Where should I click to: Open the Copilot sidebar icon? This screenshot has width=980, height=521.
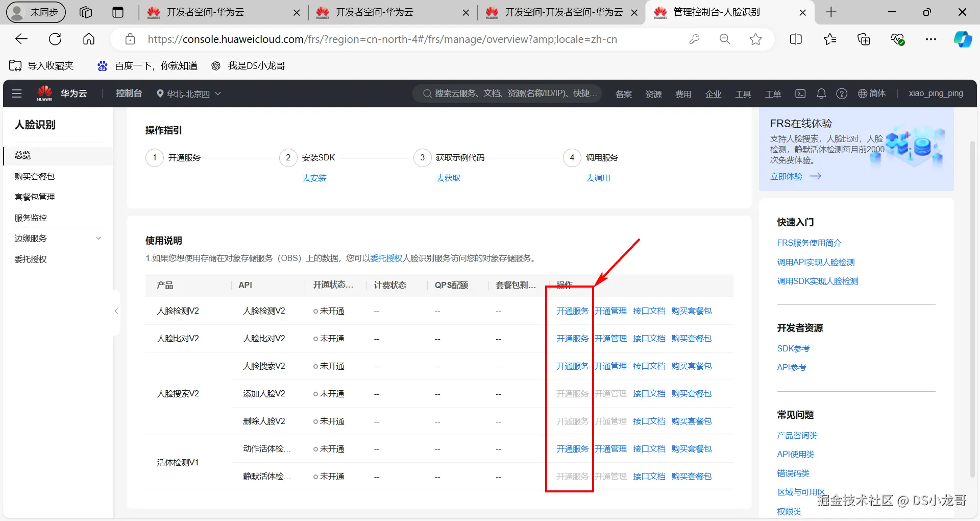tap(963, 39)
